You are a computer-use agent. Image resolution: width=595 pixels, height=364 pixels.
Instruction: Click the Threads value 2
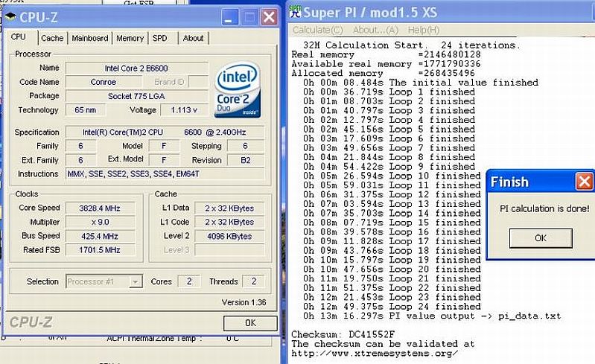coord(253,281)
